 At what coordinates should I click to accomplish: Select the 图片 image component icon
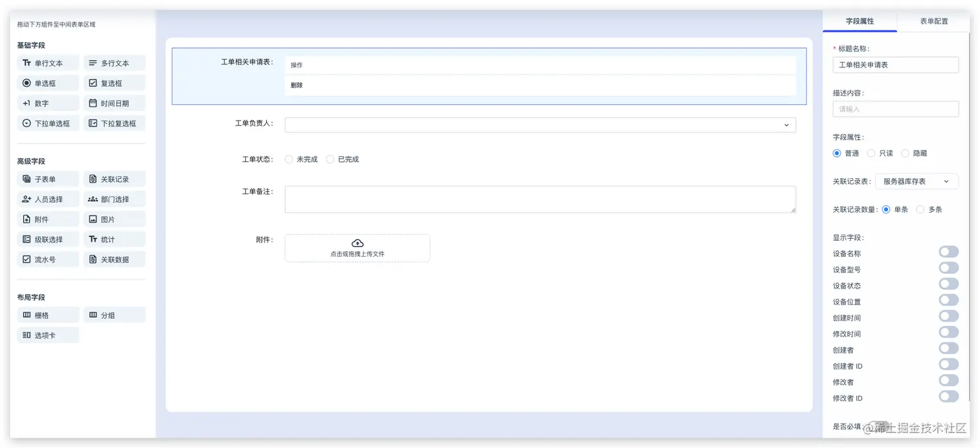(x=93, y=219)
